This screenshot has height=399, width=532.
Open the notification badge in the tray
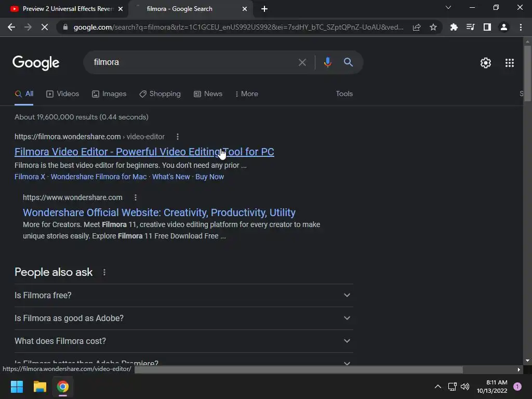[x=517, y=387]
